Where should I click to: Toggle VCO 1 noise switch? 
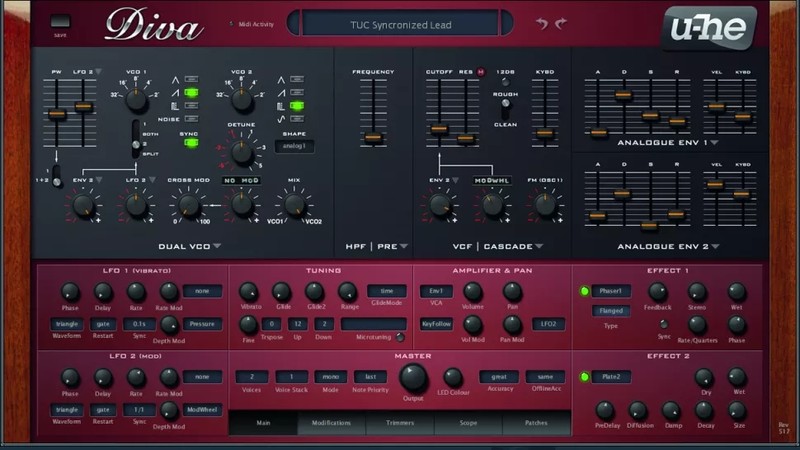[x=191, y=119]
